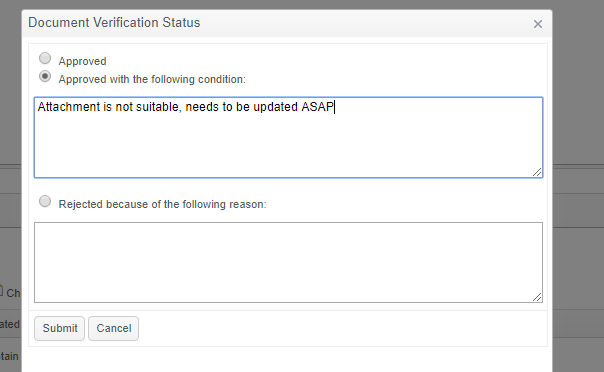This screenshot has height=372, width=604.
Task: Grab the condition text area resize handle
Action: coord(537,172)
